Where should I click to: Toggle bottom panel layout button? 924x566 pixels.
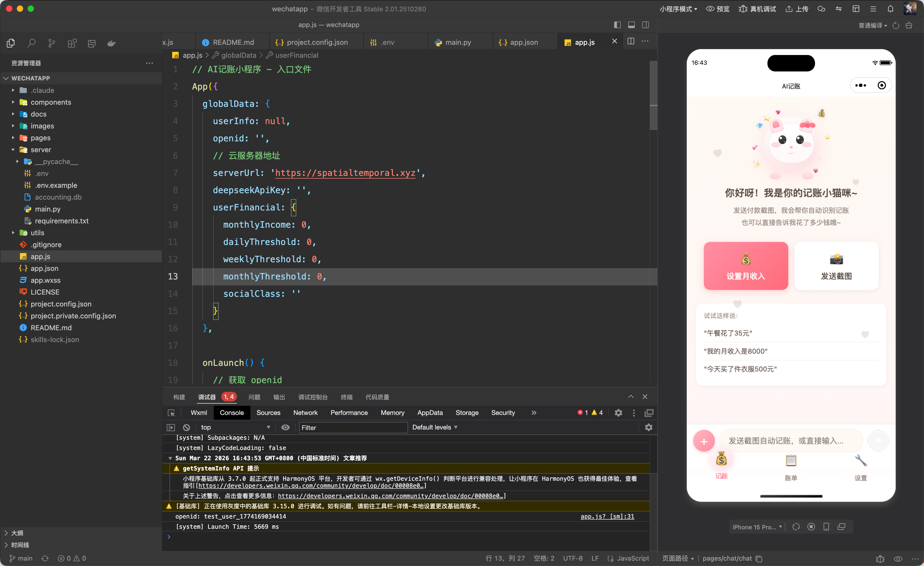point(631,25)
